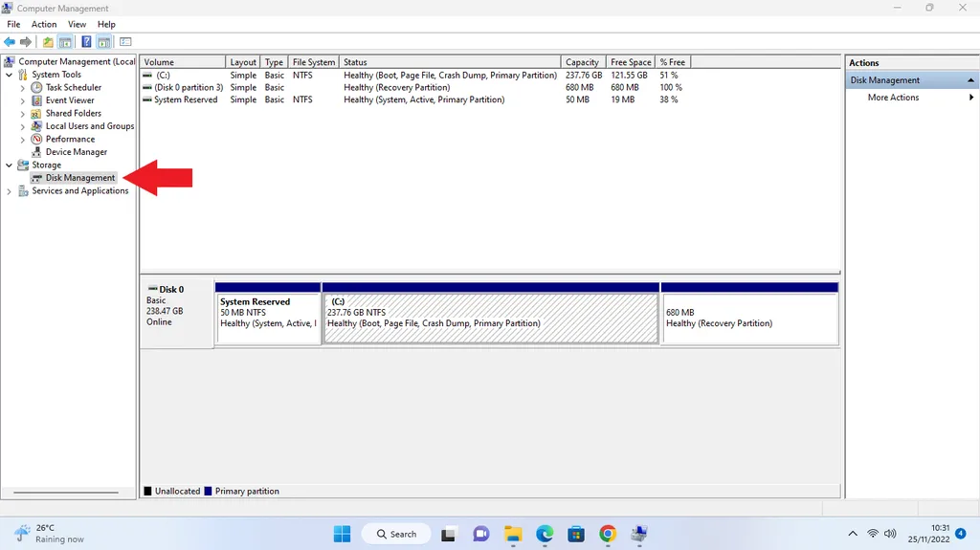
Task: Sort by the % Free column header
Action: pos(673,62)
